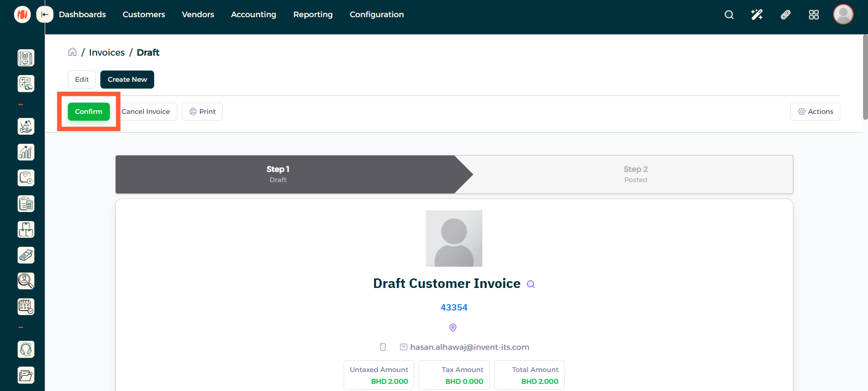Open the apps grid icon
Image resolution: width=868 pixels, height=391 pixels.
coord(813,15)
